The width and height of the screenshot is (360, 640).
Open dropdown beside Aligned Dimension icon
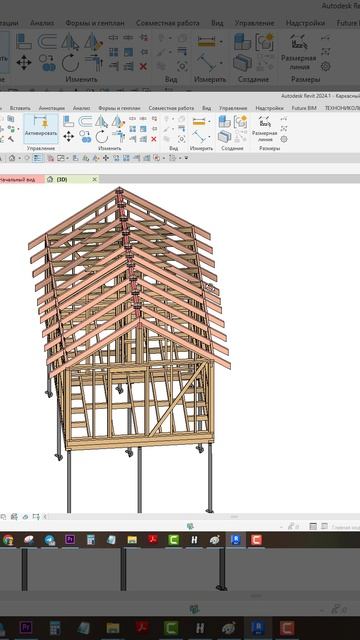[x=209, y=137]
